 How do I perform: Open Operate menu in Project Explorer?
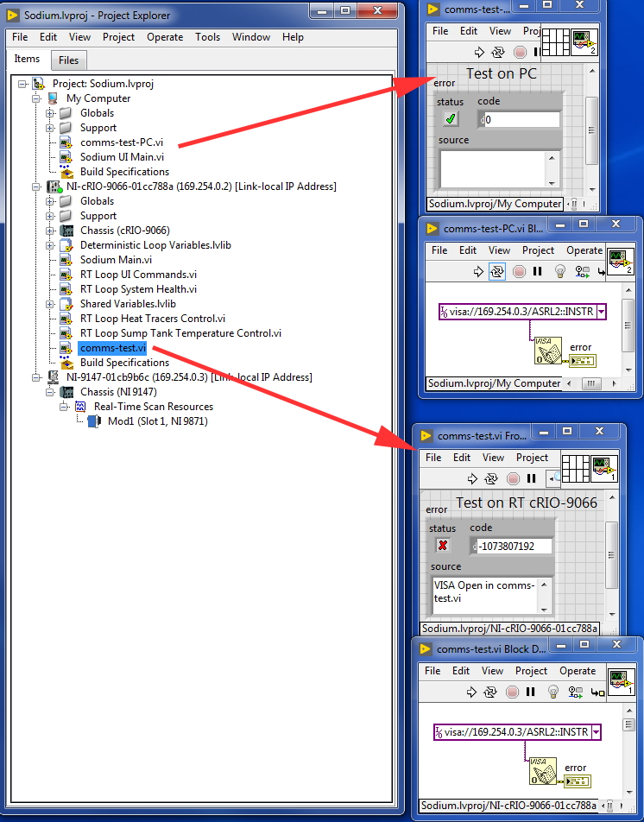[165, 37]
